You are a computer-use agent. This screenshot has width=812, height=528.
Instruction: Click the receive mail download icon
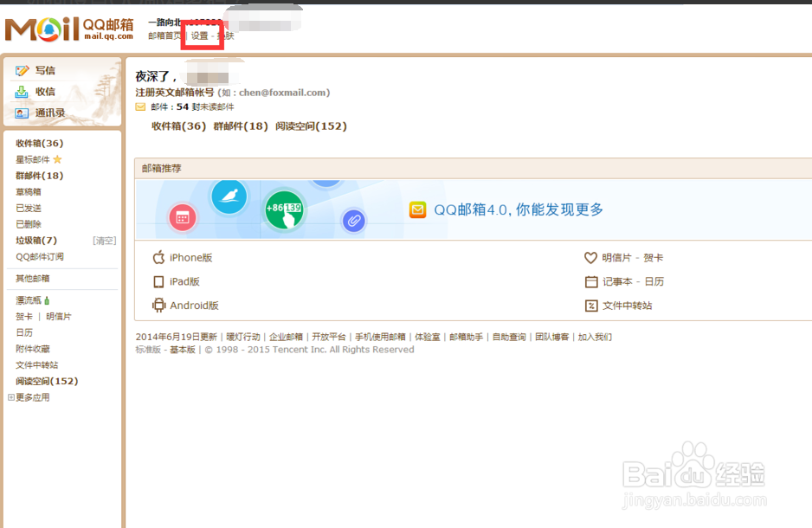(22, 92)
